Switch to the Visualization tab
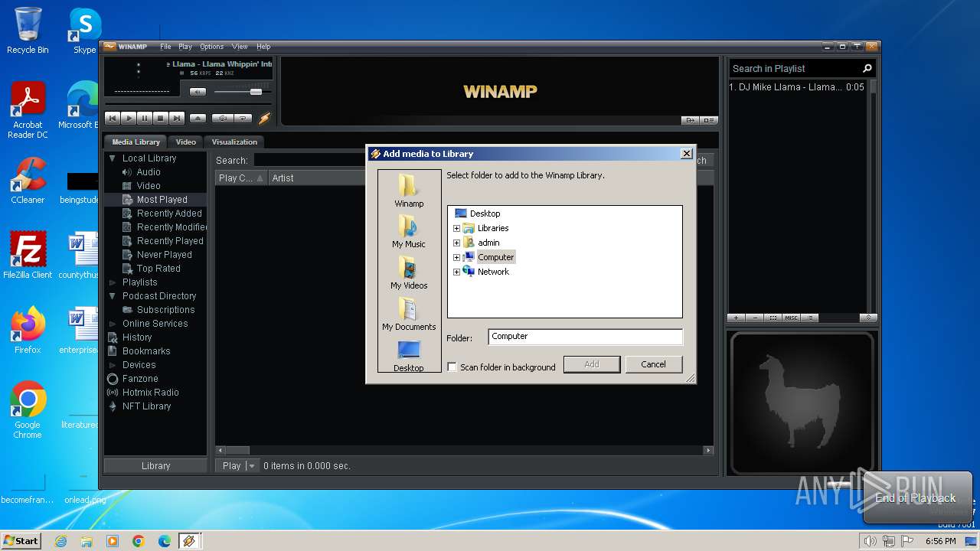This screenshot has height=551, width=980. (234, 142)
